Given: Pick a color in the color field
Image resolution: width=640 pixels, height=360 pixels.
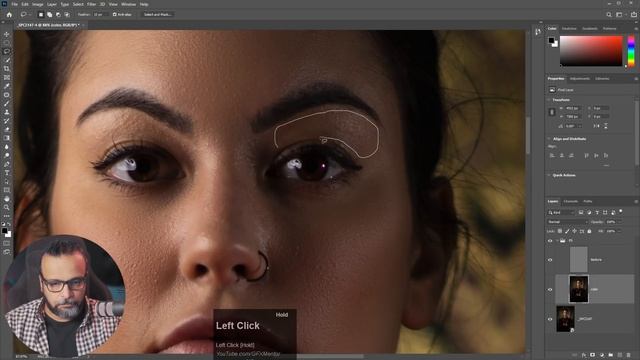Looking at the screenshot, I should pyautogui.click(x=591, y=51).
